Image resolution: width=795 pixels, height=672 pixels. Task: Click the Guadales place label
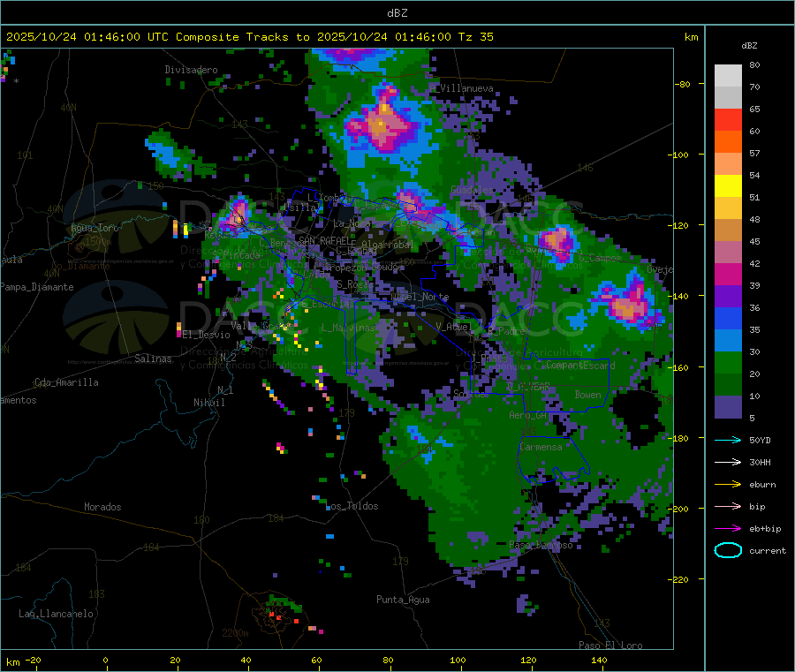[472, 190]
